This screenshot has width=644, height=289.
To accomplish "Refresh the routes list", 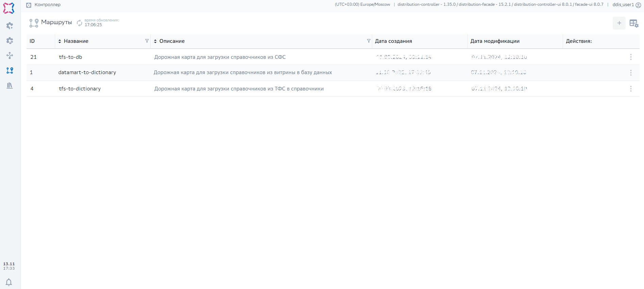I will [x=79, y=23].
